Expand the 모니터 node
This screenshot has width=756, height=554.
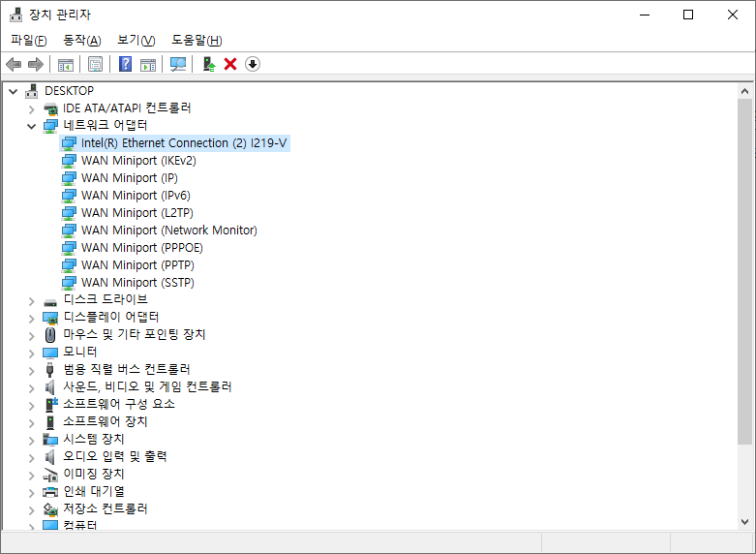(x=31, y=354)
